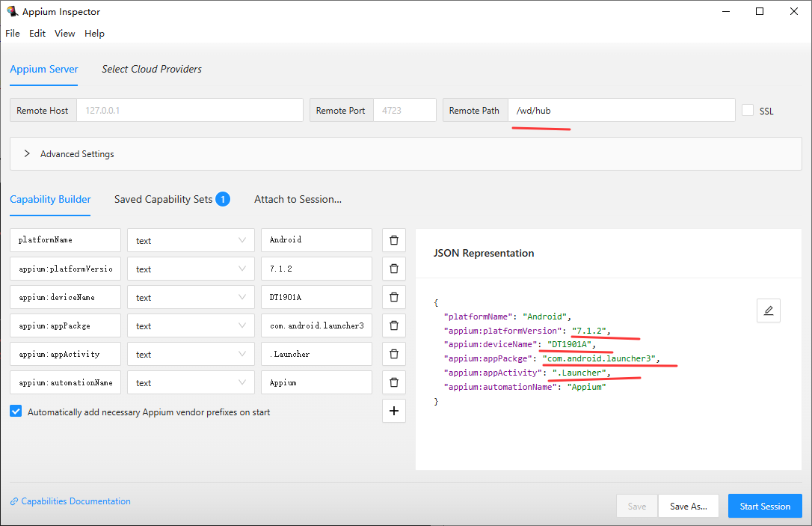This screenshot has width=812, height=526.
Task: Focus the Remote Port input field
Action: coord(405,111)
